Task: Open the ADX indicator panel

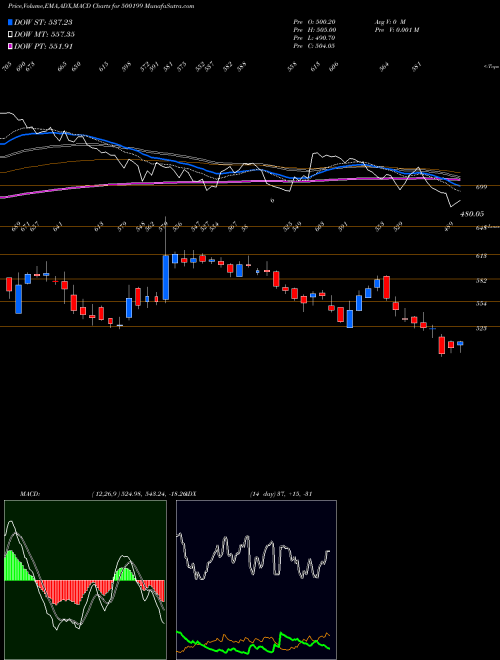Action: pos(256,580)
